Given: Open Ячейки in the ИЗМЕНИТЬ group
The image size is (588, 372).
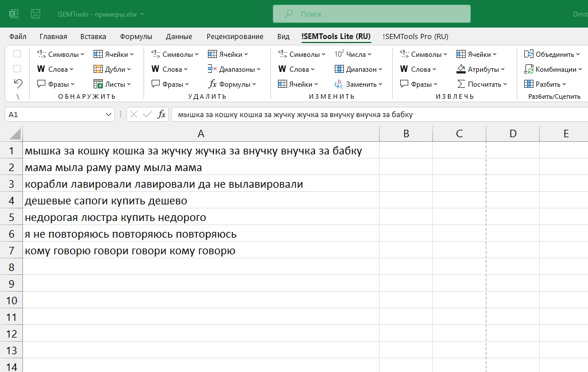Looking at the screenshot, I should 298,84.
